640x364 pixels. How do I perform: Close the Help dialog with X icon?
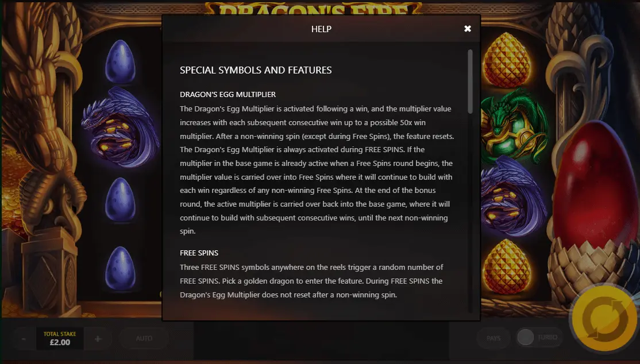(468, 29)
